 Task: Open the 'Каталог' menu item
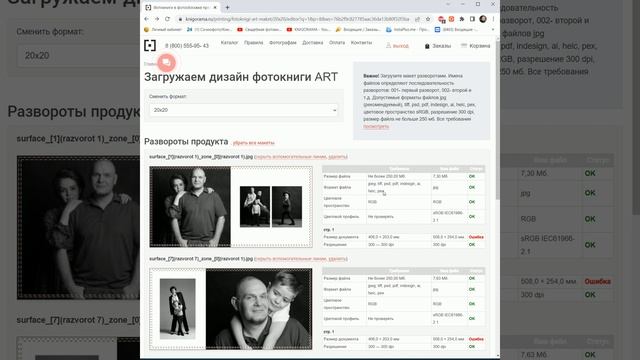229,42
